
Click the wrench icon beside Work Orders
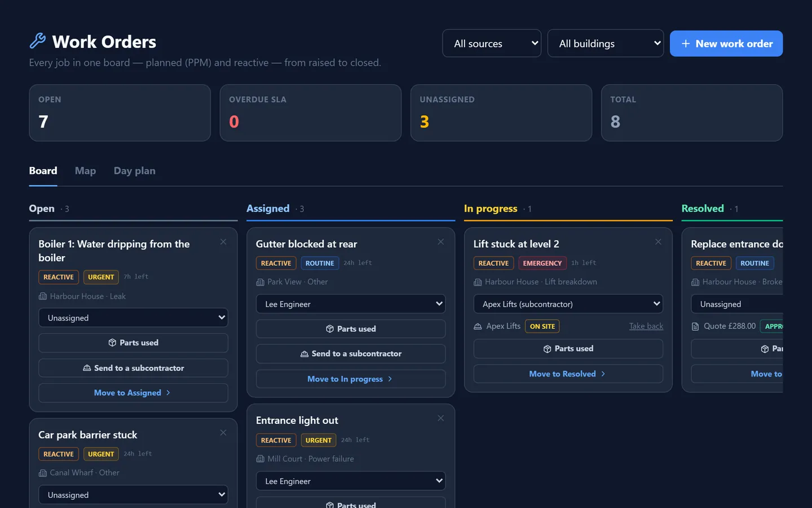pos(38,41)
